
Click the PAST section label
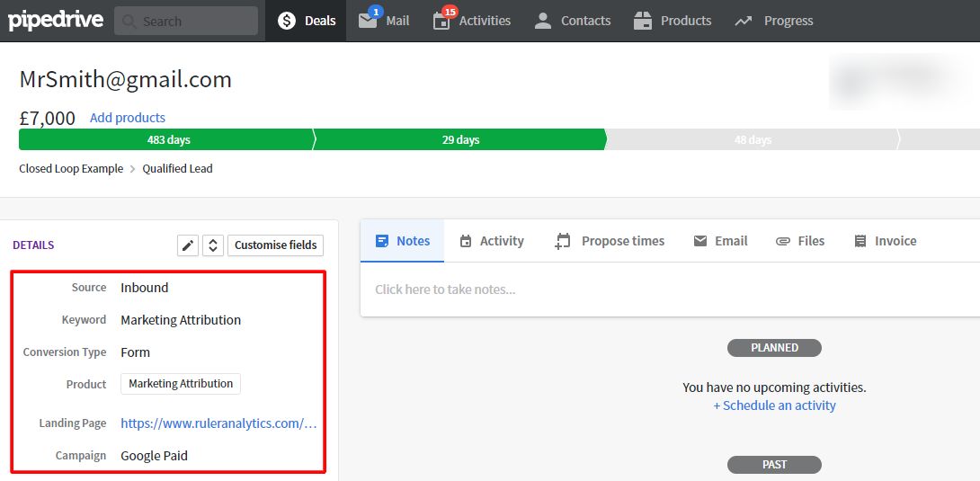click(774, 465)
